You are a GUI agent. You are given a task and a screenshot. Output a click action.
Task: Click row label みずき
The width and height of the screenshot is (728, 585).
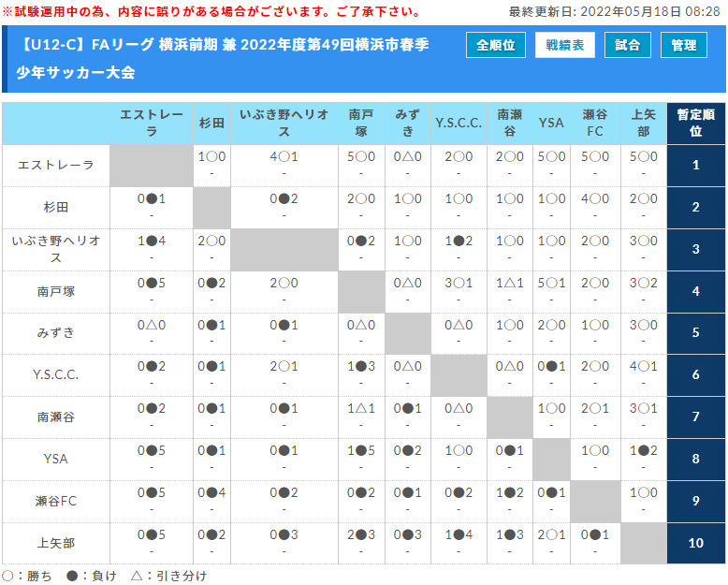pos(56,333)
